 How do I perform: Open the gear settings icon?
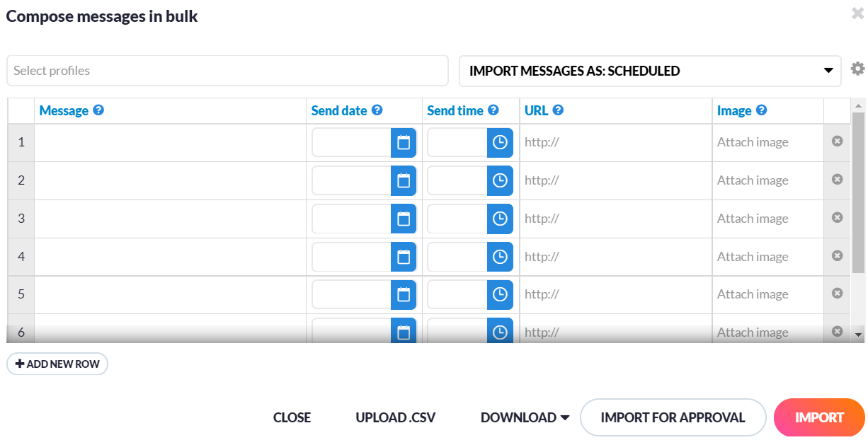(x=858, y=69)
